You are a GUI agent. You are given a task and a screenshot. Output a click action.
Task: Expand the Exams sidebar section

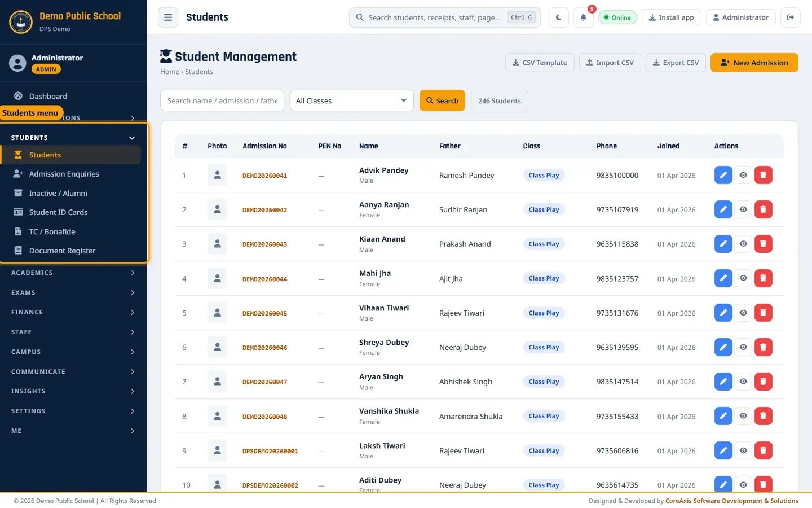pos(73,292)
